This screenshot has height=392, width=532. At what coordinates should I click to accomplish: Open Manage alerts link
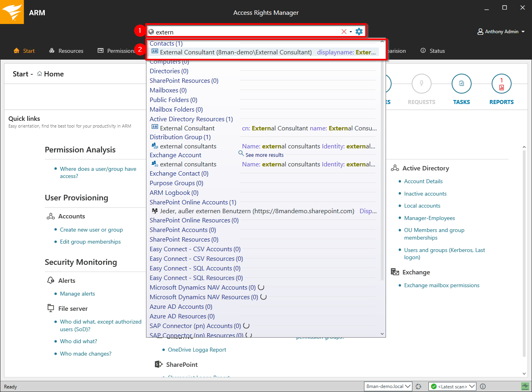click(78, 294)
